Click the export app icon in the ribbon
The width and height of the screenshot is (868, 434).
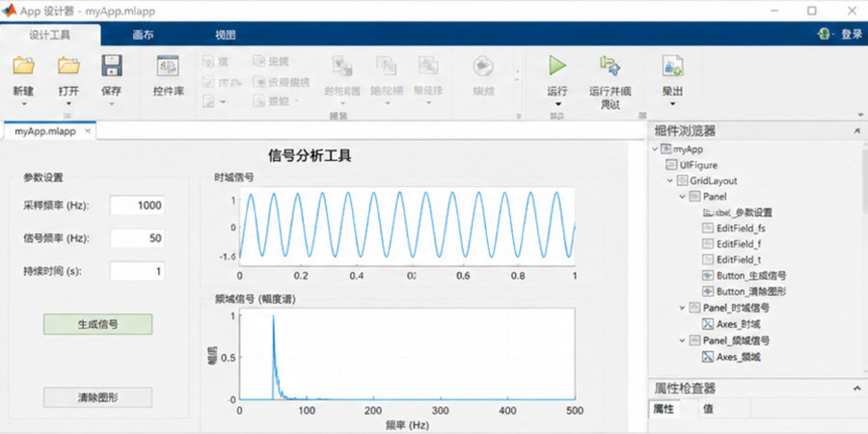(x=672, y=66)
